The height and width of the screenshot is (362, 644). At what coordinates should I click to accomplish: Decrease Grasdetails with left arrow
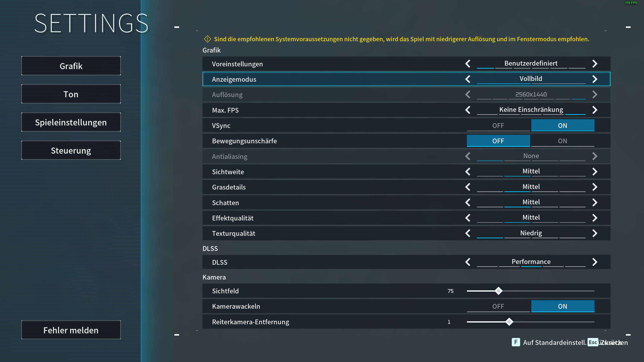[x=468, y=187]
